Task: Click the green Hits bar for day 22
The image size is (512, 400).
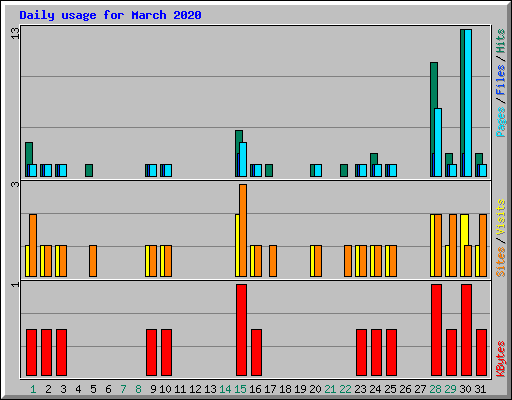Action: coord(344,170)
